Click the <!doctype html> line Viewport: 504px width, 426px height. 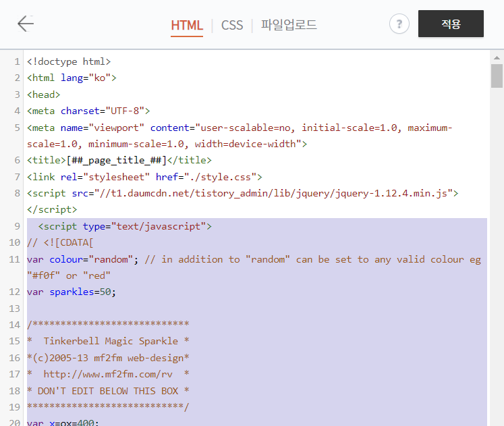click(69, 61)
